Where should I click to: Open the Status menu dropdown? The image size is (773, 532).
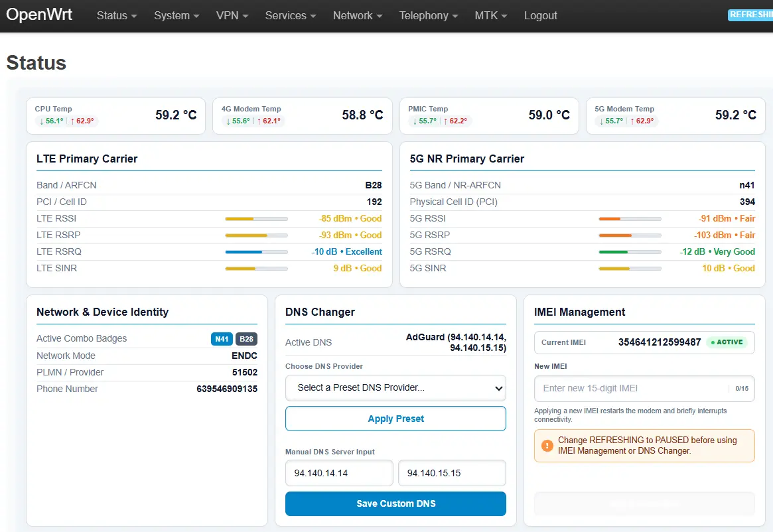click(116, 16)
